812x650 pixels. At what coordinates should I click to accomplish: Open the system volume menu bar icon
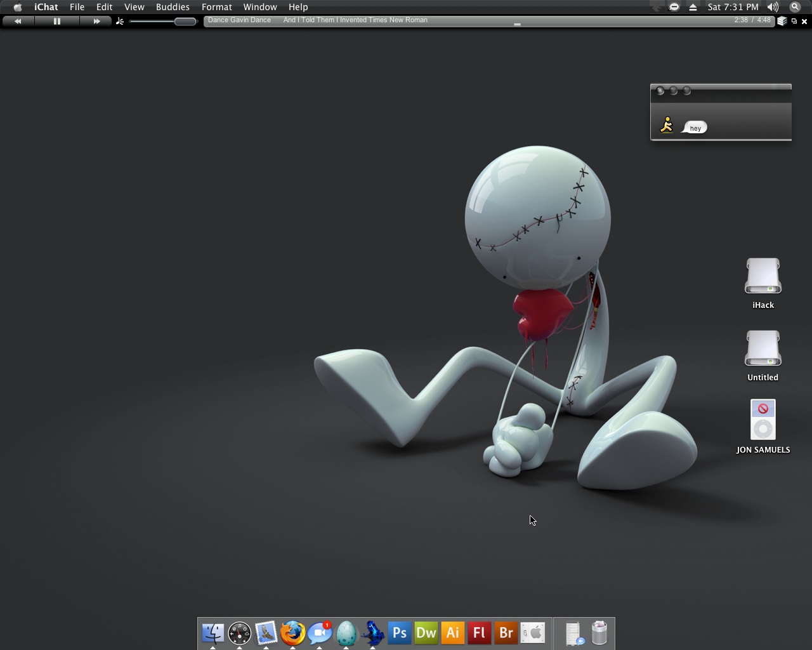[x=773, y=7]
